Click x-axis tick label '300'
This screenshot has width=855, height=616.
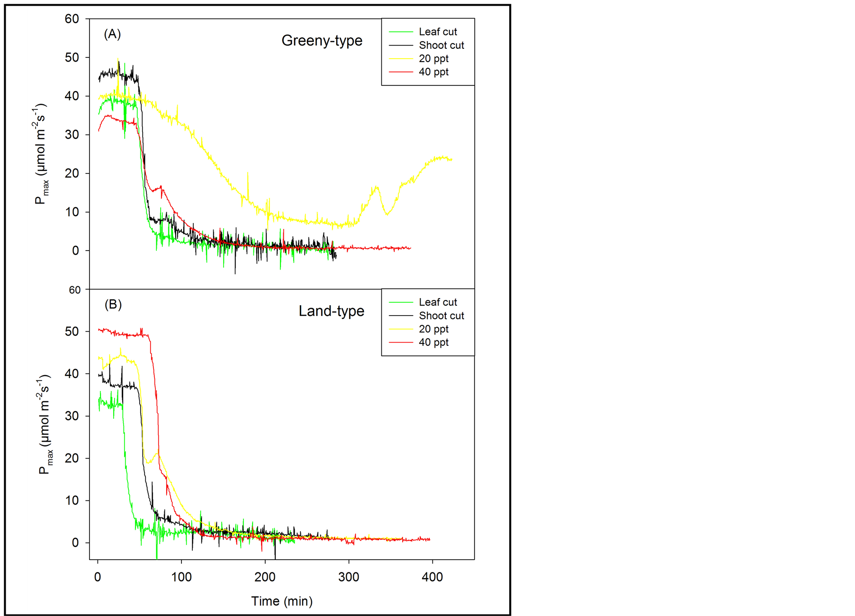point(349,577)
